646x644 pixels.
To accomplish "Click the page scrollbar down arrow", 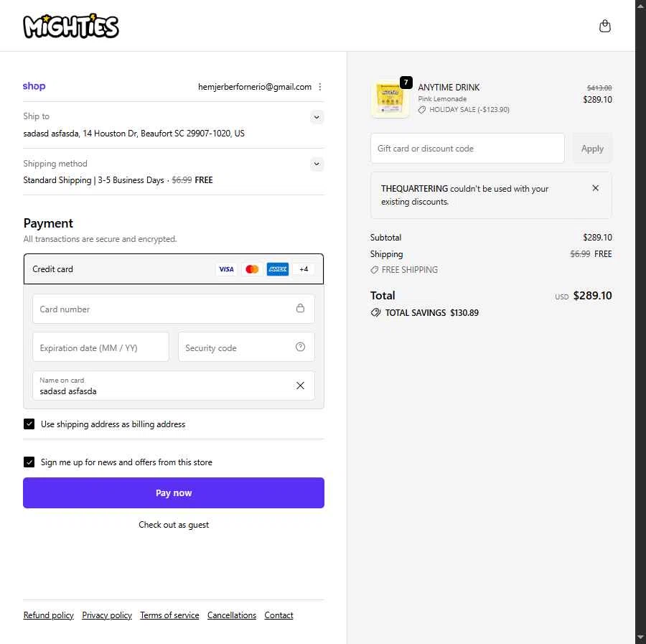I will 641,638.
